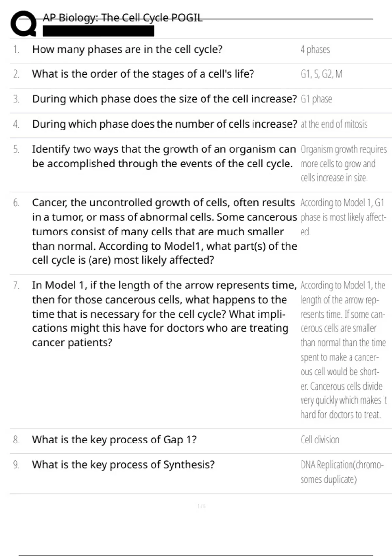The height and width of the screenshot is (556, 392).
Task: Select the question about how many phases
Action: (x=127, y=49)
